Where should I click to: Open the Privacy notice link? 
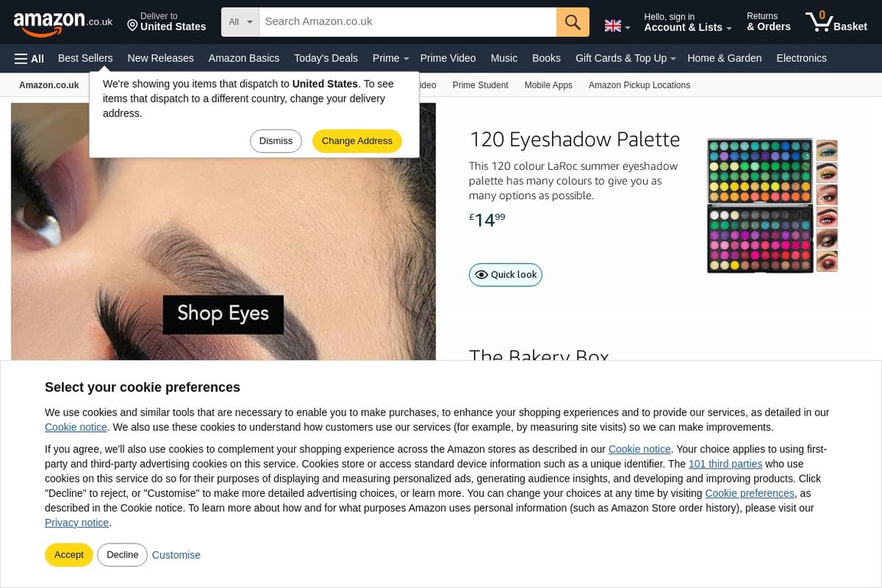click(77, 522)
